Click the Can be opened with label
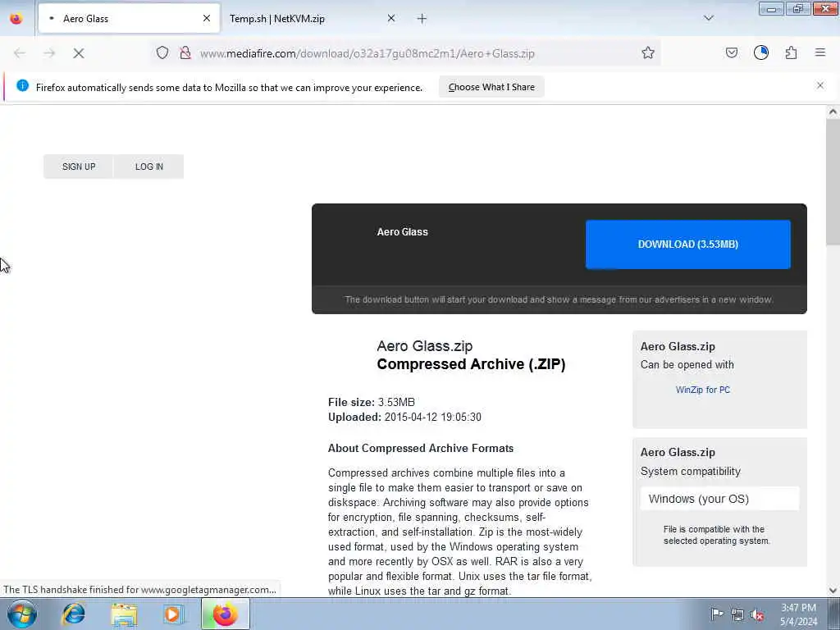Image resolution: width=840 pixels, height=630 pixels. 687,365
